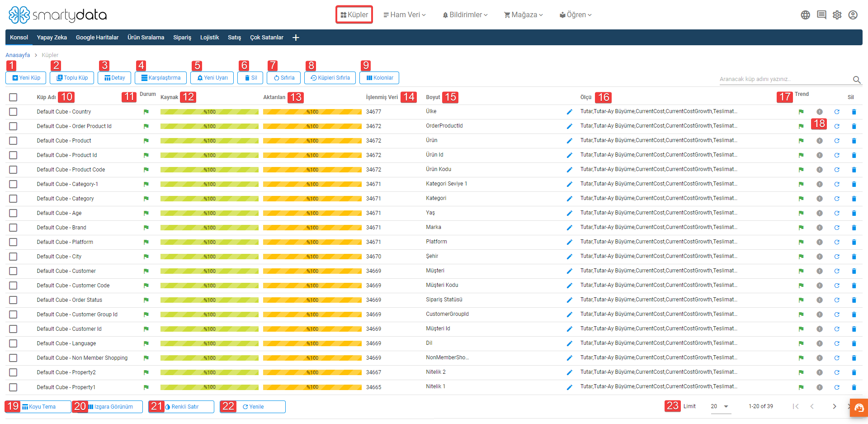The image size is (868, 424).
Task: Click the Kolonlar button
Action: (x=379, y=78)
